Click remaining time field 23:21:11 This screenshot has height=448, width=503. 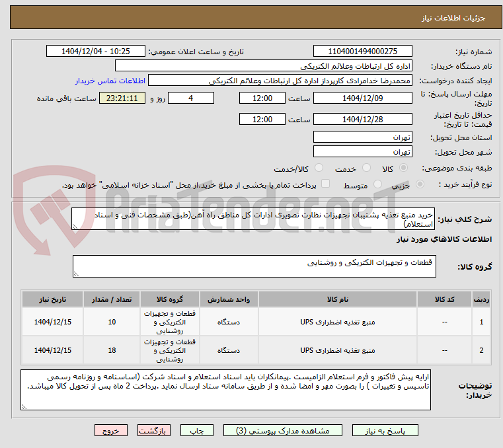122,98
